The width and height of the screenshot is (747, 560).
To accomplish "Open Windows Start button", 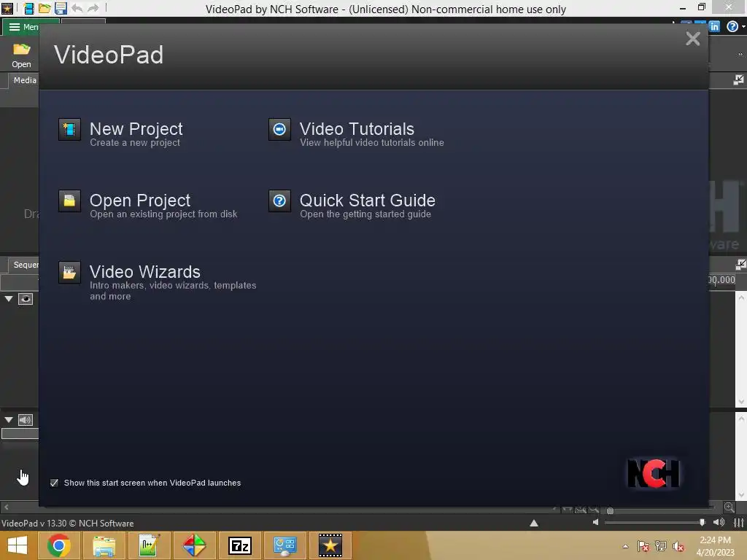I will [18, 545].
